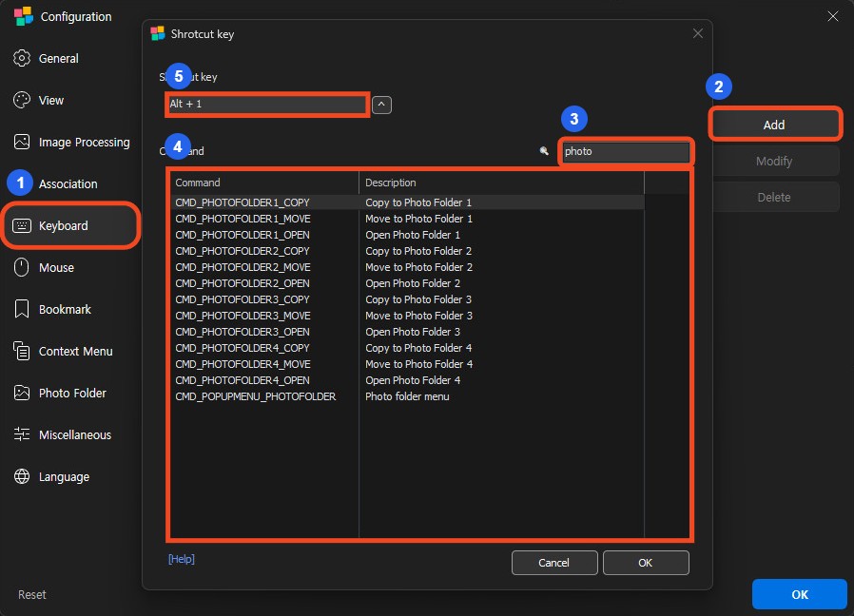This screenshot has width=854, height=616.
Task: Select CMD_POPUPMENU_PHOTOFOLDER row
Action: point(407,396)
